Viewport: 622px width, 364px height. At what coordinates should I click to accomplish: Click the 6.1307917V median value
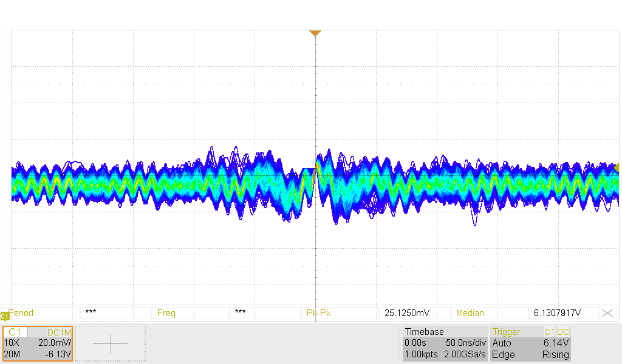click(x=557, y=313)
